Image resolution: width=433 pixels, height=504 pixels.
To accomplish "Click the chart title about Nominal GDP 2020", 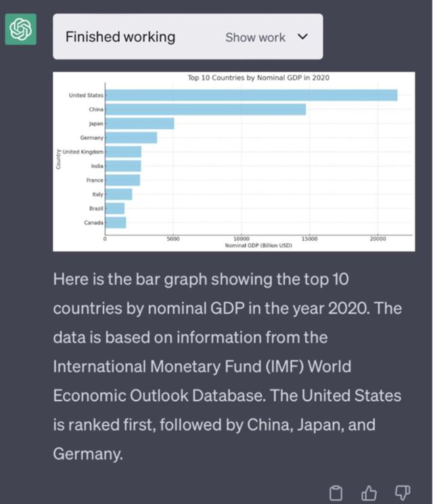I will pos(258,78).
